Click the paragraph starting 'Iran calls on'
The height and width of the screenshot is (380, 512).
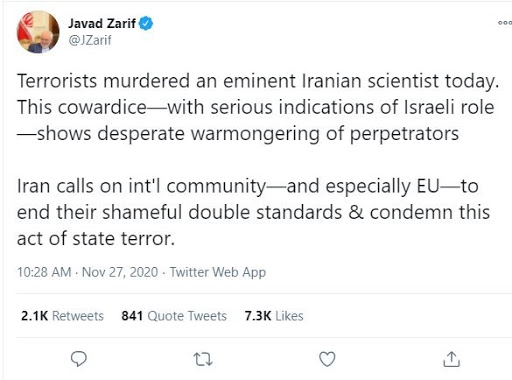pyautogui.click(x=253, y=212)
